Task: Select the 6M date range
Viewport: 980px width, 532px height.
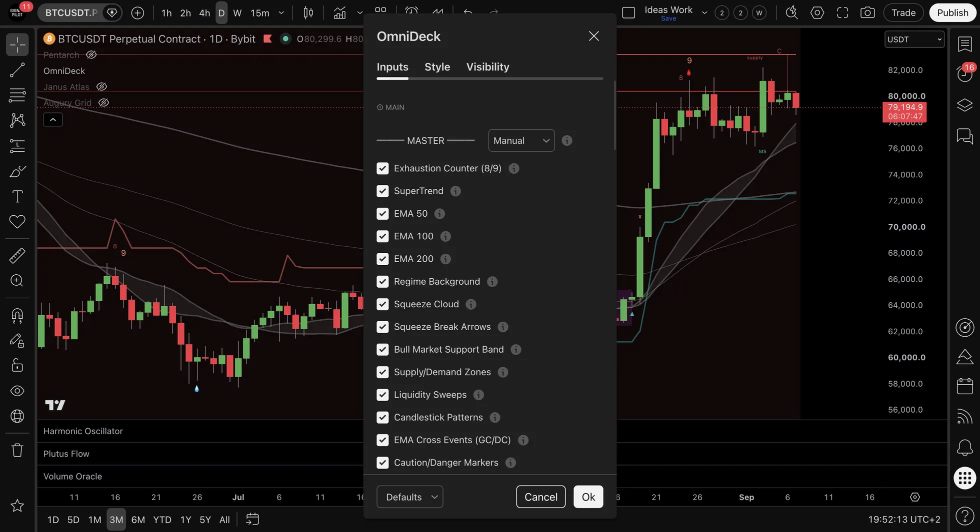Action: coord(138,520)
